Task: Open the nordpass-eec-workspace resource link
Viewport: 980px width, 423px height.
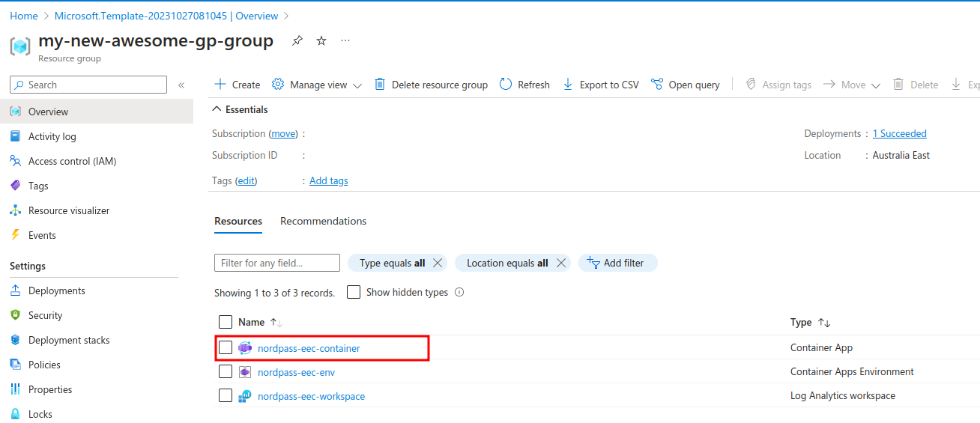Action: pyautogui.click(x=312, y=396)
